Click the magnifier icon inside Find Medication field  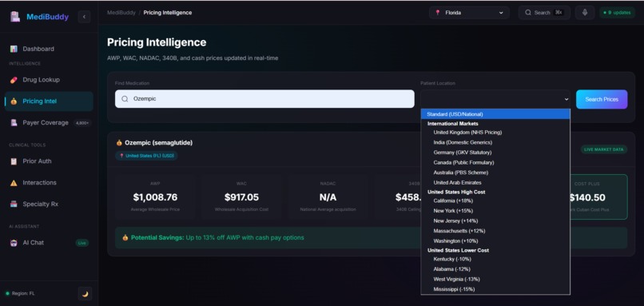(x=125, y=99)
